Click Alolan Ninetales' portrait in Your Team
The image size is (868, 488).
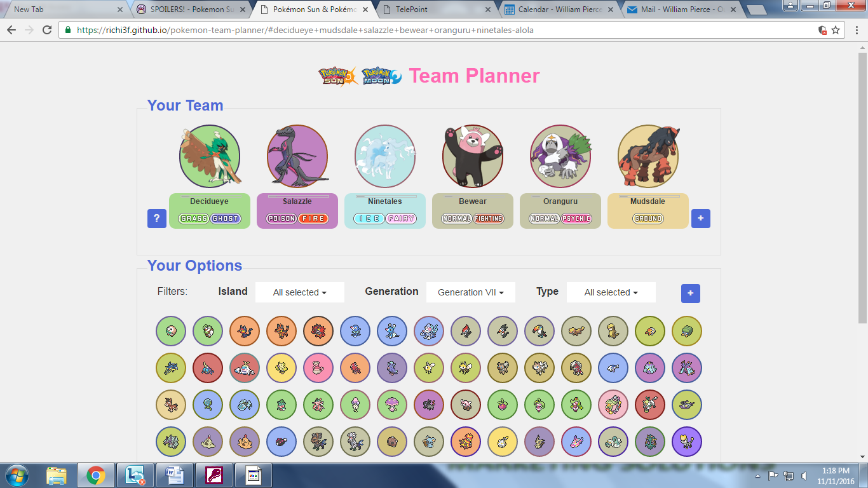click(385, 157)
